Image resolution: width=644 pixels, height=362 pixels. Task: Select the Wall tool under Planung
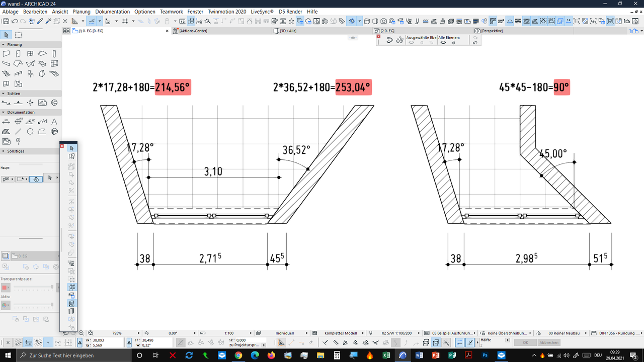[6, 54]
